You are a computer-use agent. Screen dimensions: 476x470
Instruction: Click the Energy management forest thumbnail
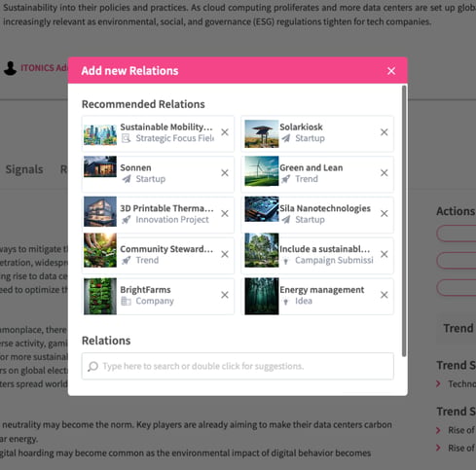pyautogui.click(x=261, y=296)
